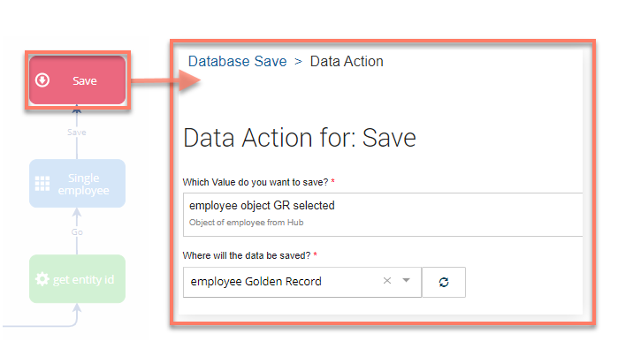The image size is (618, 364).
Task: Open the employee Golden Record combo box
Action: (283, 281)
